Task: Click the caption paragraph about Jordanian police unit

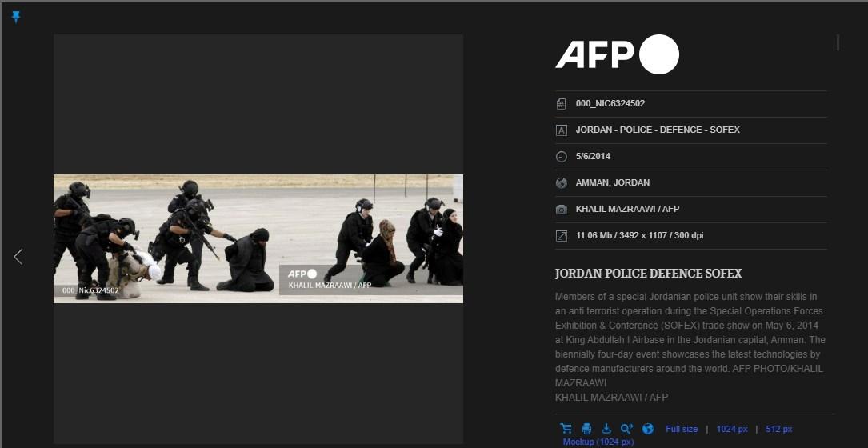Action: 690,346
